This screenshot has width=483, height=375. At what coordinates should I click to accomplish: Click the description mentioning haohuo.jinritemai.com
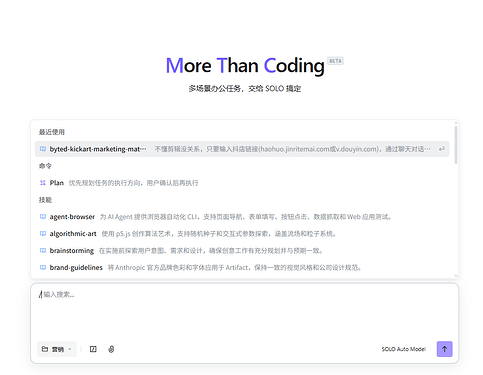(293, 149)
